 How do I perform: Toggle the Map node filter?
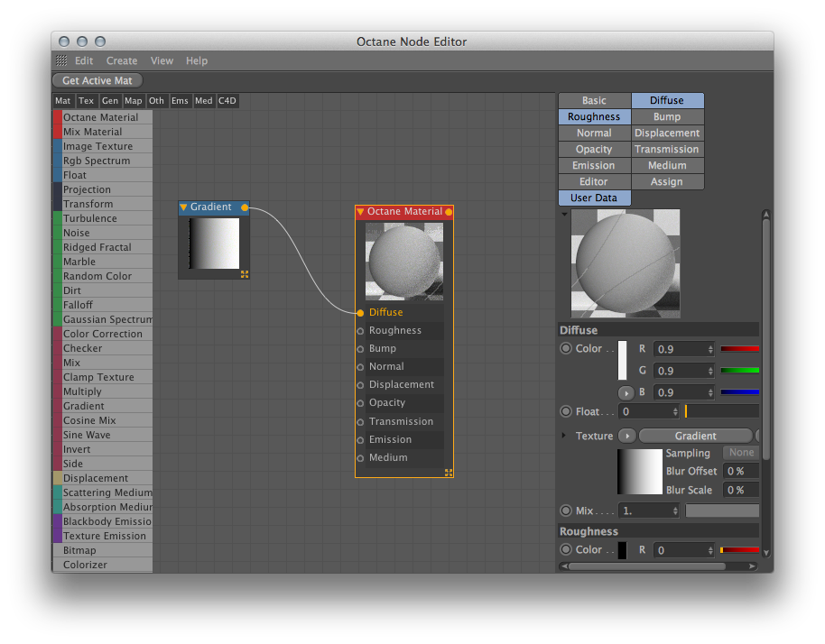click(133, 101)
